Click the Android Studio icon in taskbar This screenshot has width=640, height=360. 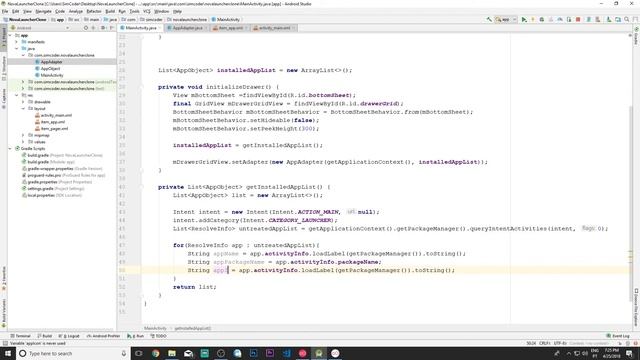point(319,353)
